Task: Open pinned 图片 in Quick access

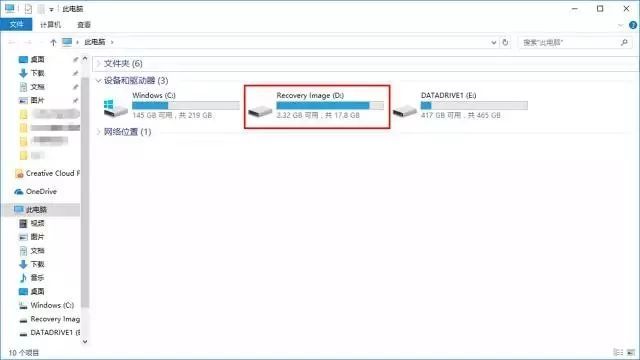Action: click(38, 100)
